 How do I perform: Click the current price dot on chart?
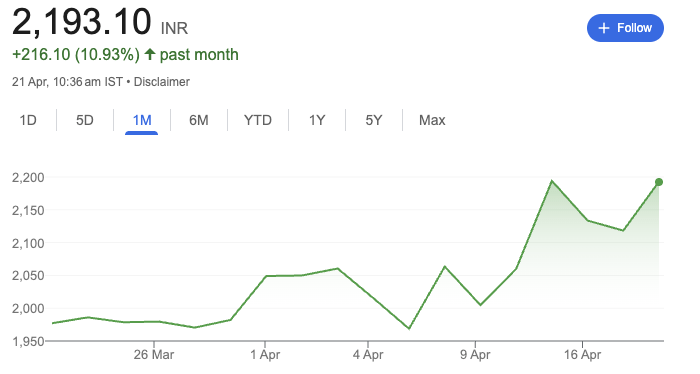(x=659, y=182)
